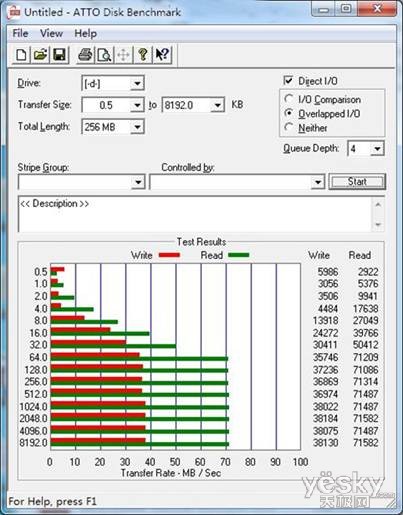This screenshot has width=403, height=515.
Task: Click the 32.0 row write value 30411
Action: 326,345
